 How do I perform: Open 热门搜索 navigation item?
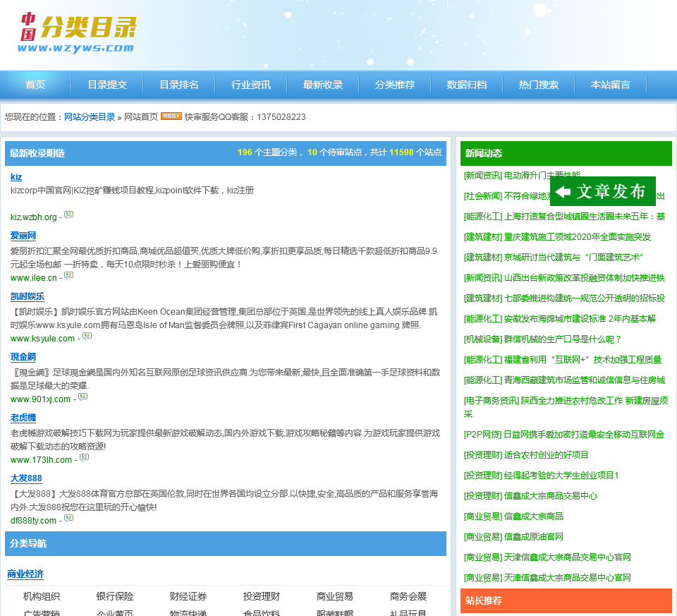[x=538, y=85]
